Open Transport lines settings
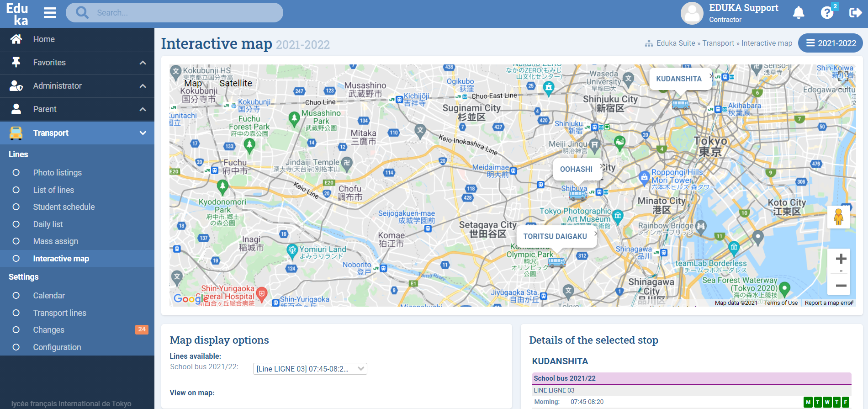 pyautogui.click(x=60, y=313)
